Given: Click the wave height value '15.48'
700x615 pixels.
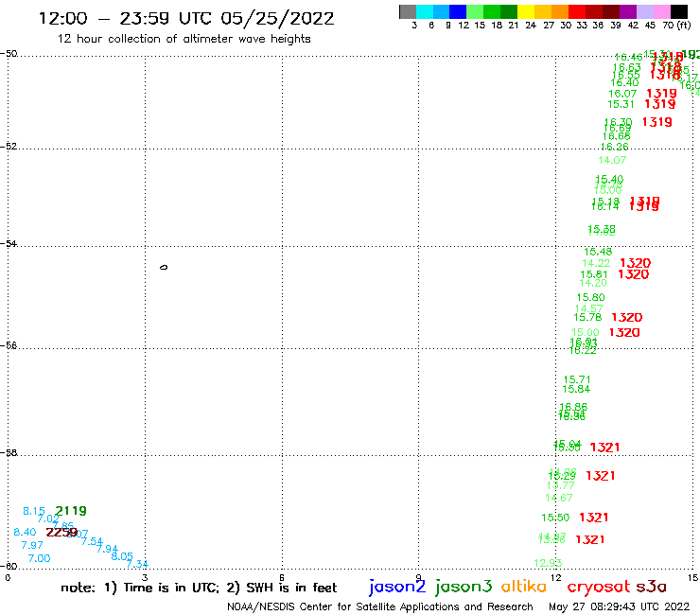Looking at the screenshot, I should (598, 252).
